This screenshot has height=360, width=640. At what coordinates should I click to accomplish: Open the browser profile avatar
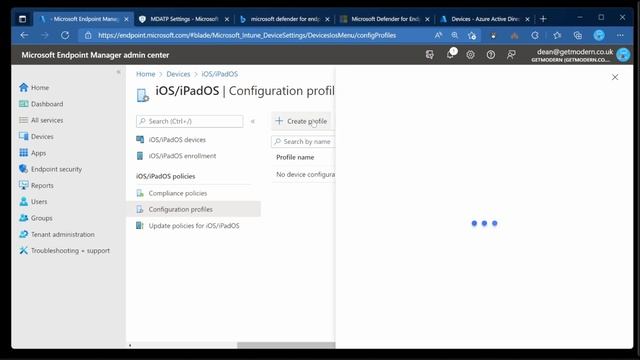coord(599,36)
